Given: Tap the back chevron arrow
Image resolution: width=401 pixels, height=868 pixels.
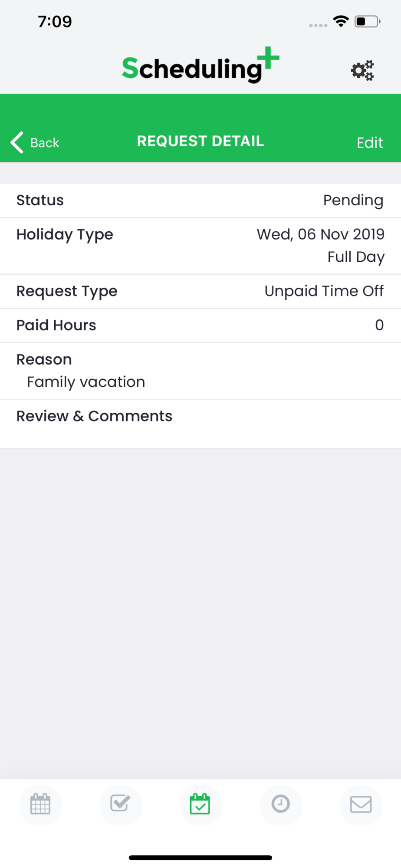Looking at the screenshot, I should pyautogui.click(x=17, y=142).
